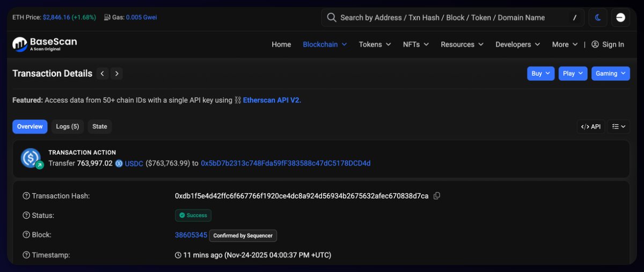Go to previous transaction arrow
The image size is (644, 272).
click(x=103, y=74)
